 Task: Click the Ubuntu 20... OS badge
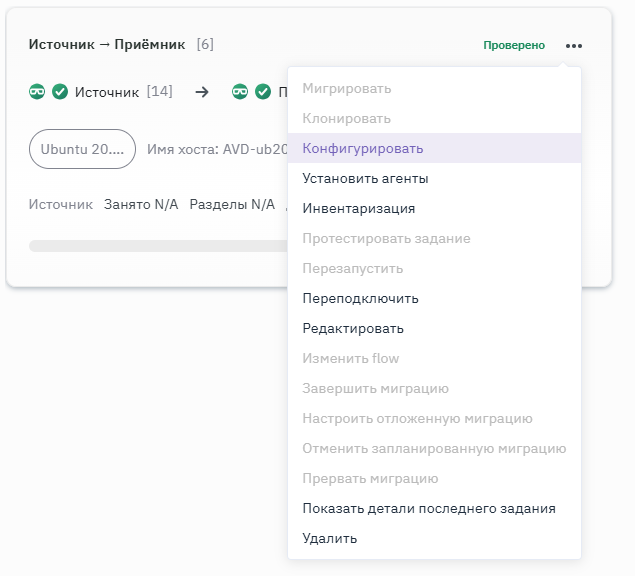click(82, 149)
